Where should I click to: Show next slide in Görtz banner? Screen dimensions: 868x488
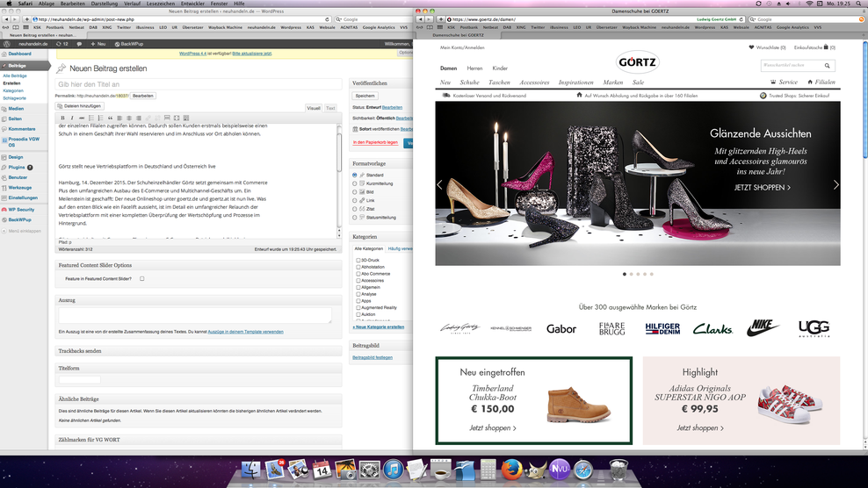(x=835, y=185)
